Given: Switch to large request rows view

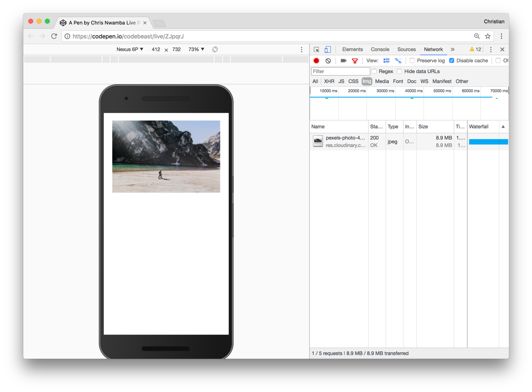Looking at the screenshot, I should tap(386, 60).
